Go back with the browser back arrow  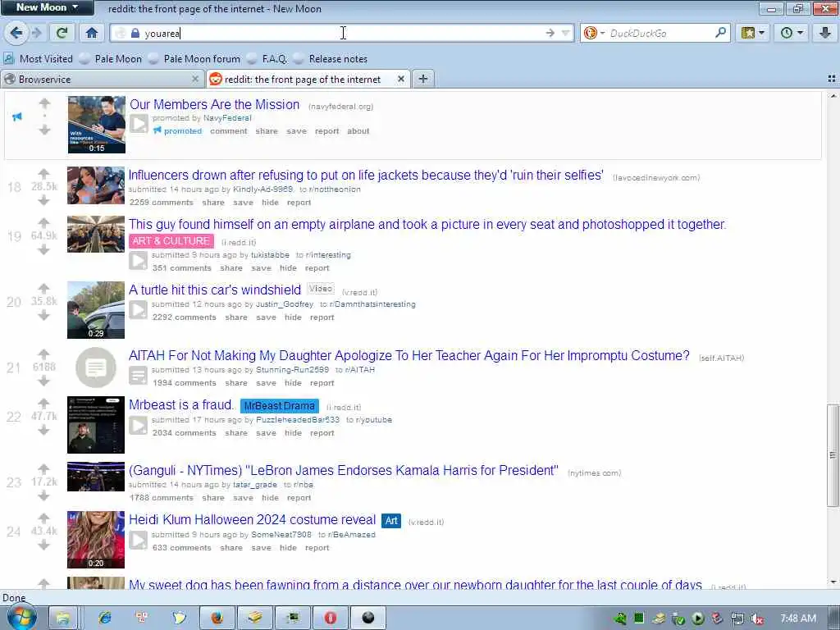(x=16, y=33)
